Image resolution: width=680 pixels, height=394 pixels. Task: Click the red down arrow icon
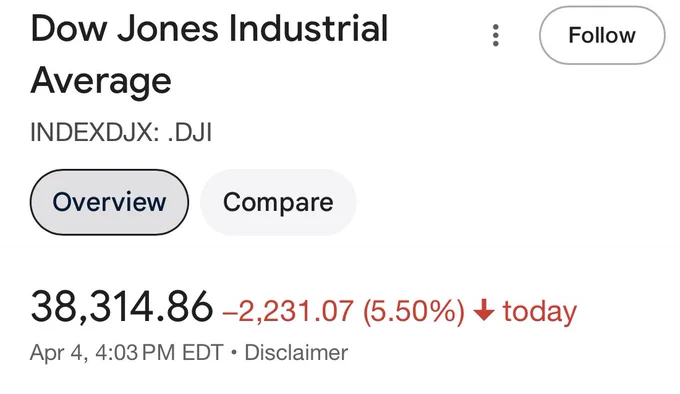(x=484, y=310)
